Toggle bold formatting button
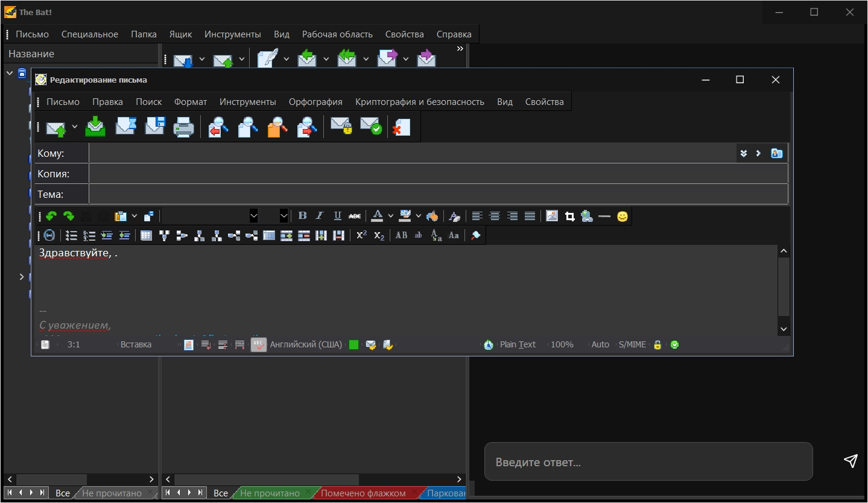Viewport: 868px width, 503px height. pyautogui.click(x=303, y=216)
